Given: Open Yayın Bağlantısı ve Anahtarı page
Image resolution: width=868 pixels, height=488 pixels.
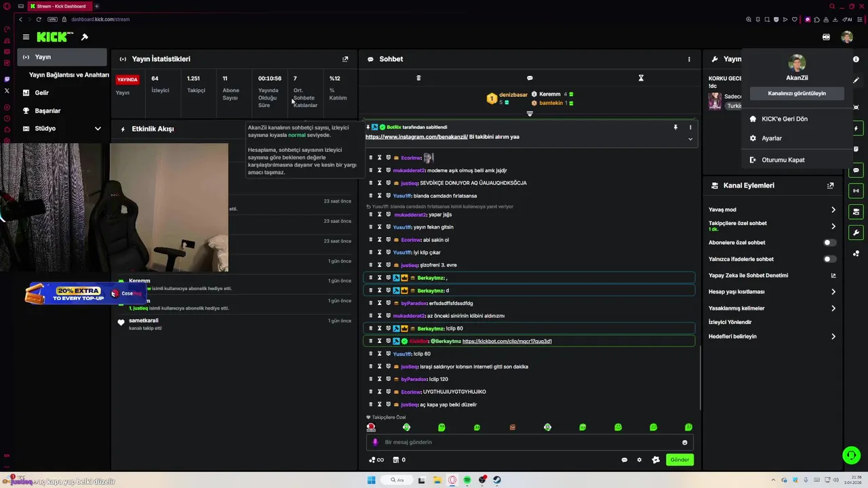Looking at the screenshot, I should (68, 75).
